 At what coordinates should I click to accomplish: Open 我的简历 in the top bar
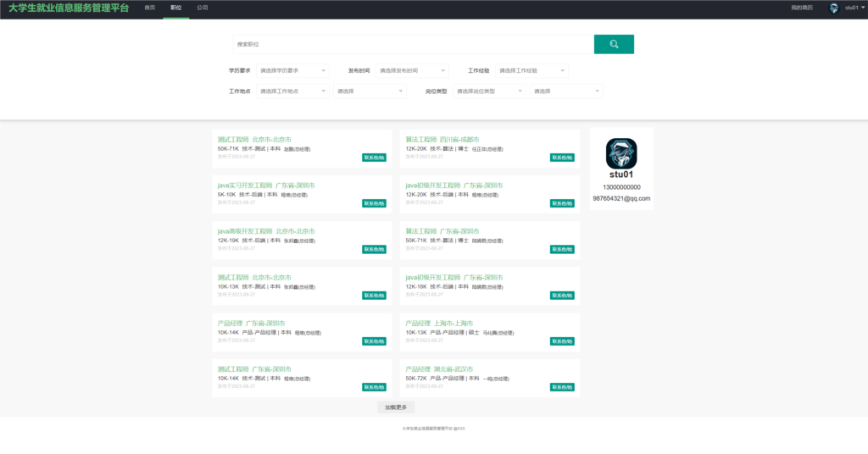[801, 8]
